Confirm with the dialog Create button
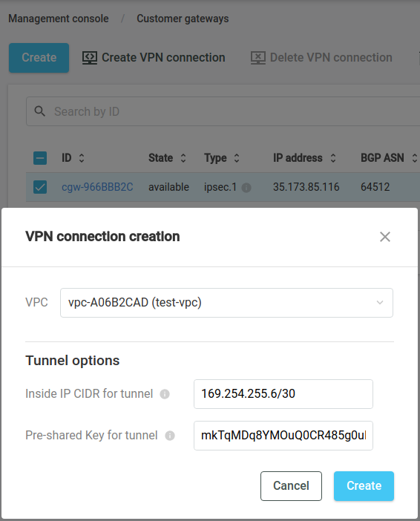 pyautogui.click(x=364, y=486)
